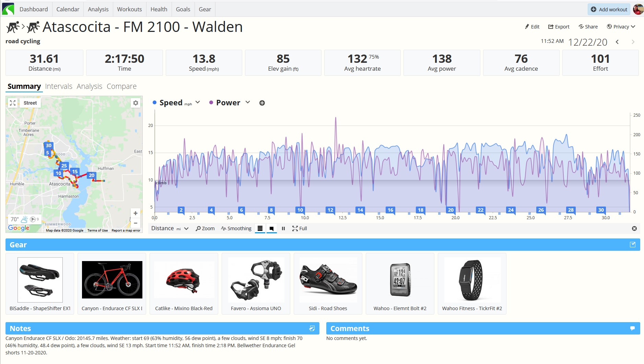Switch to the Intervals tab
Viewport: 644px width, 364px height.
[59, 86]
